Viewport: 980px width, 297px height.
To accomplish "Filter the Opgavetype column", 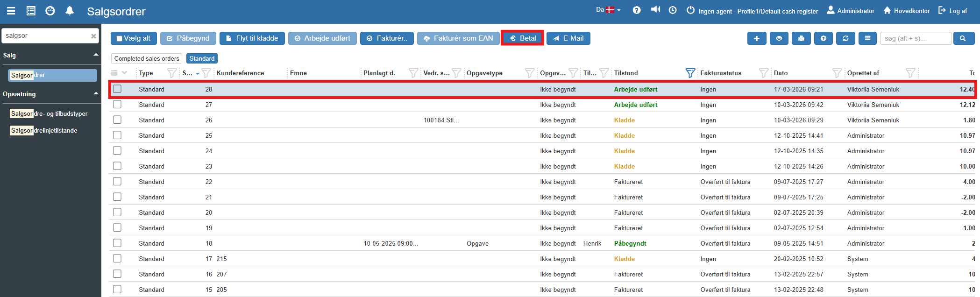I will click(530, 73).
